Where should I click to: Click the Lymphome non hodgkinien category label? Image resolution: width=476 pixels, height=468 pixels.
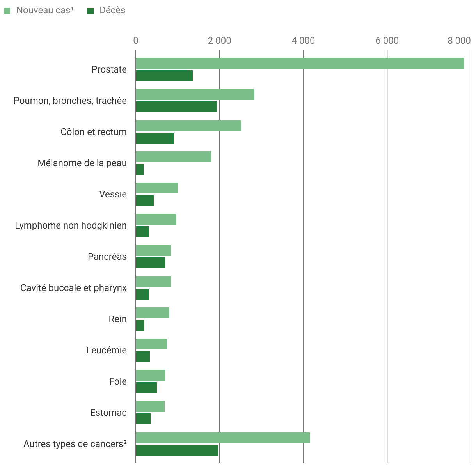71,225
